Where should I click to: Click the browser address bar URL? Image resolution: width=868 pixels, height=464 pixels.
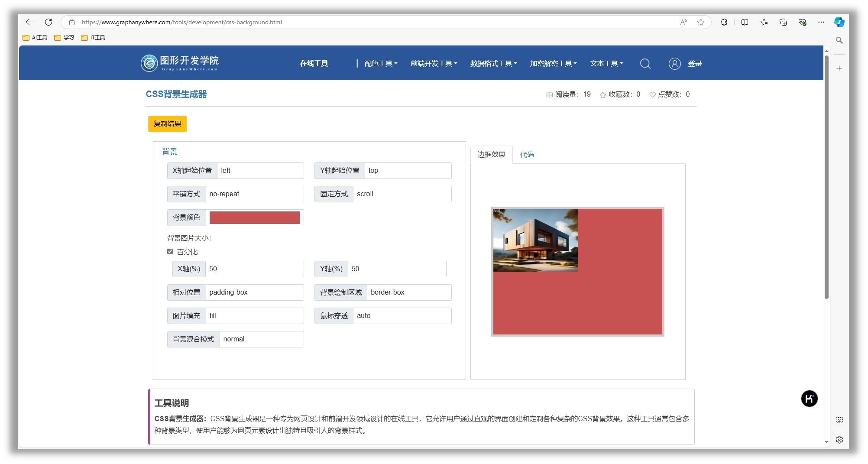click(x=182, y=22)
